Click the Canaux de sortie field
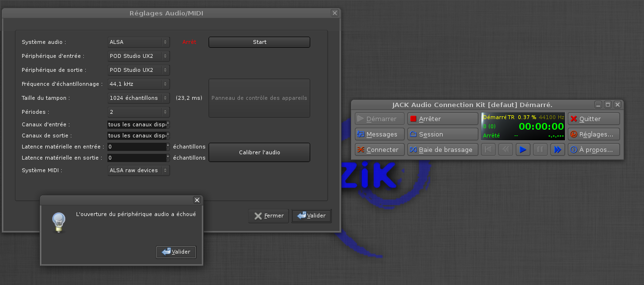The height and width of the screenshot is (285, 644). tap(137, 136)
